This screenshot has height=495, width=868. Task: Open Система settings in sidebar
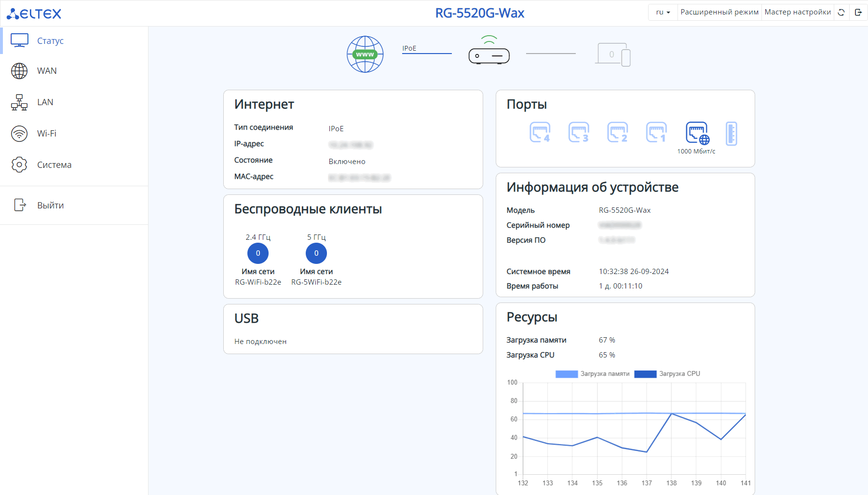pyautogui.click(x=54, y=165)
